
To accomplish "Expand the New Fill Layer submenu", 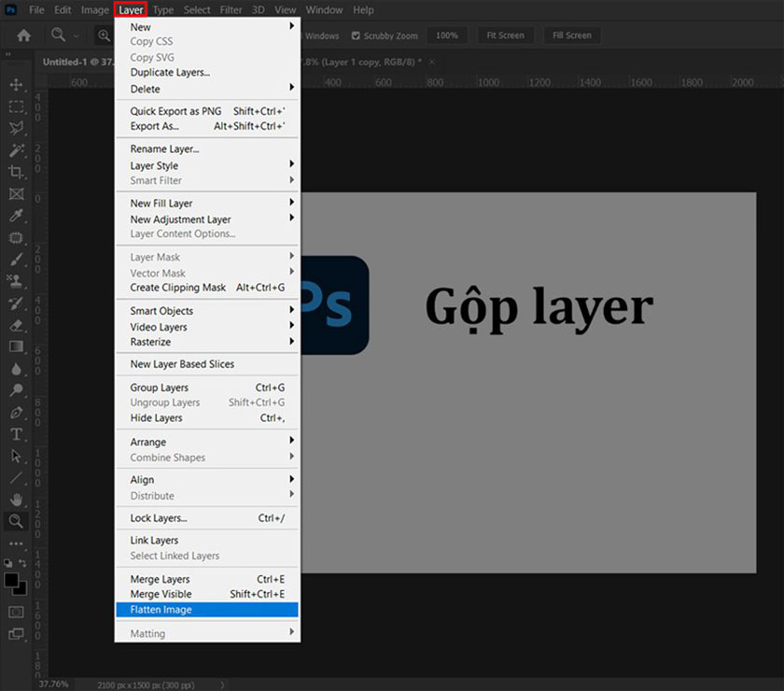I will 207,204.
